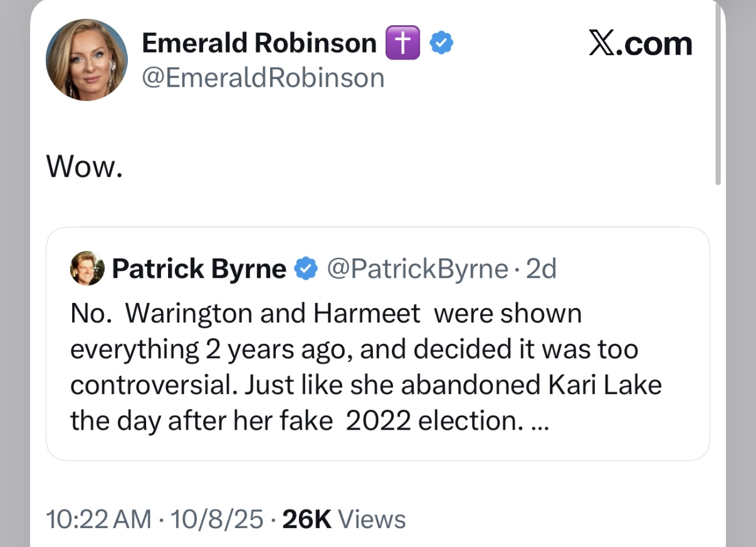Open Patrick Byrne's small avatar

click(87, 268)
